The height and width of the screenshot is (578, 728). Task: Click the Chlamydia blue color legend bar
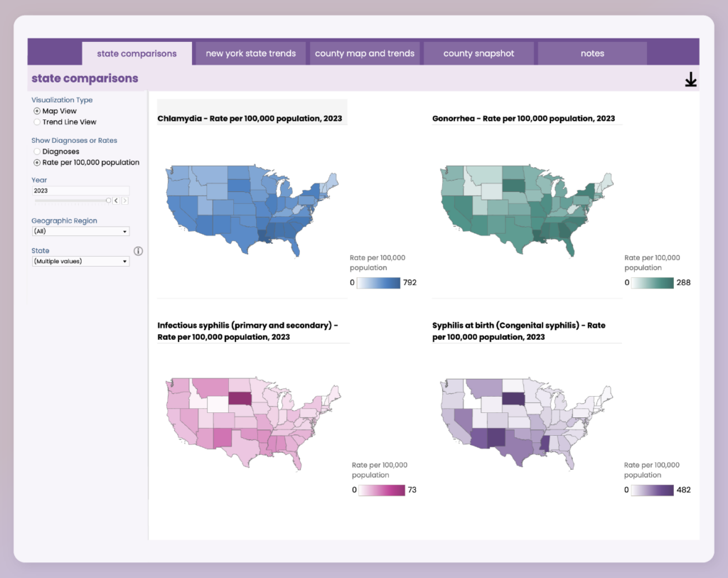pyautogui.click(x=378, y=283)
